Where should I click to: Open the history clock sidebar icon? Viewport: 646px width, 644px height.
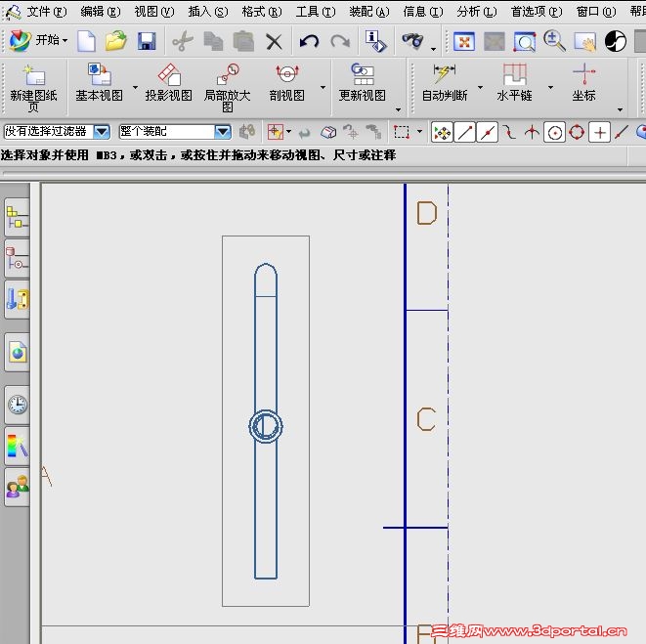coord(17,405)
